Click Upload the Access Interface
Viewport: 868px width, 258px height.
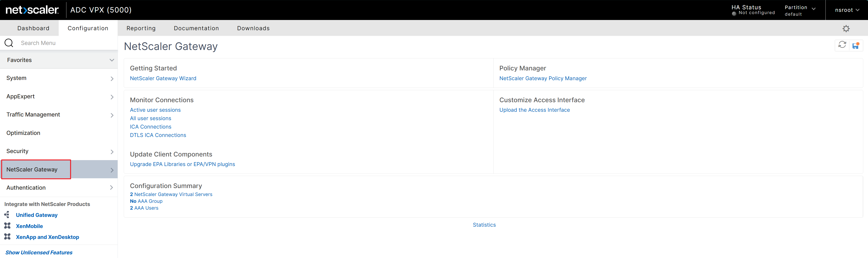pyautogui.click(x=534, y=110)
